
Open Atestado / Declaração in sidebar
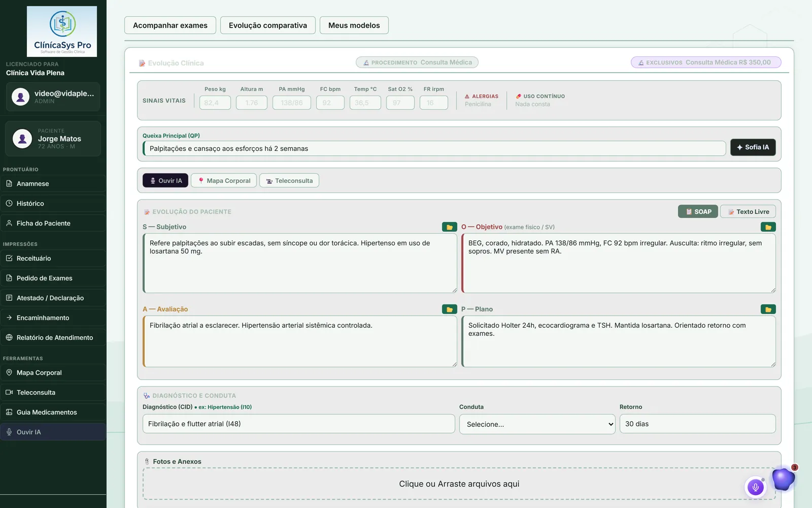pos(53,298)
